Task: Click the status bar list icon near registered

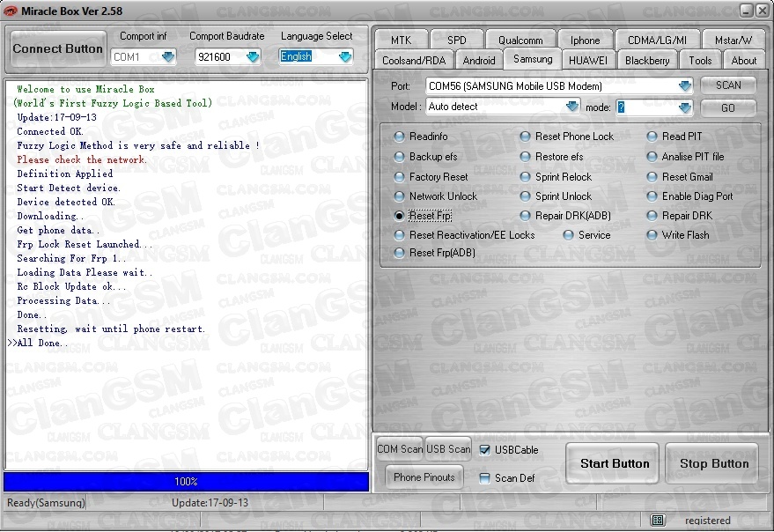Action: pos(657,521)
